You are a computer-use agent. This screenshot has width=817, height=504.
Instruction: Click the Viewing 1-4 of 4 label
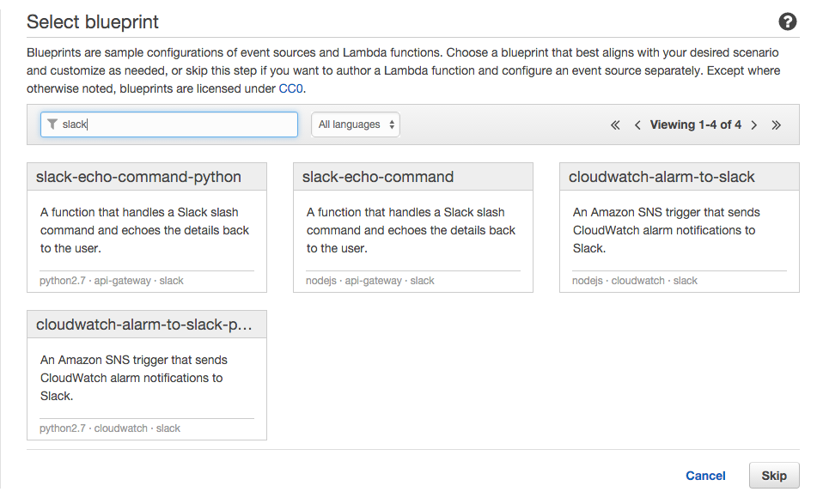coord(695,125)
